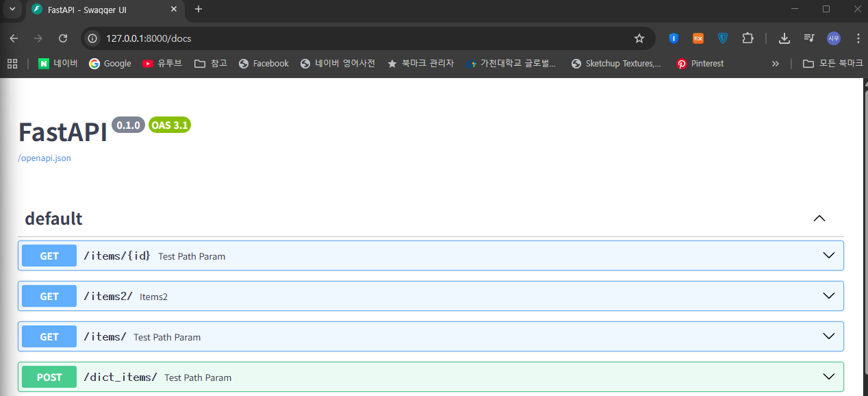Screen dimensions: 868x396
Task: Click the /items2/ path text
Action: pos(108,296)
